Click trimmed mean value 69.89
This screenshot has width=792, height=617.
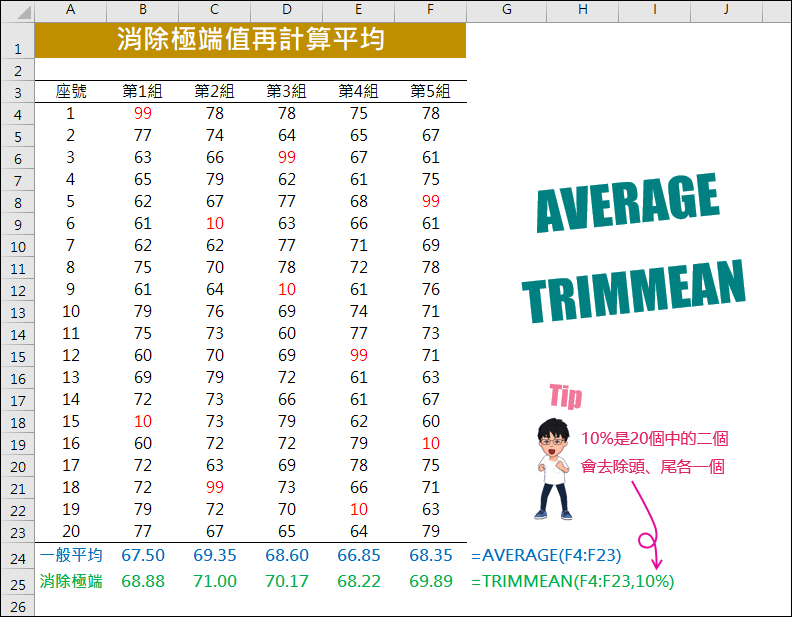click(430, 581)
